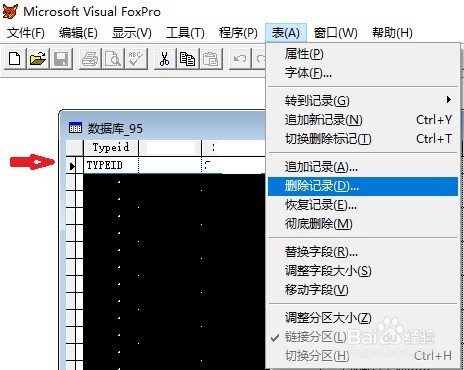Close the open 表(A) menu
The width and height of the screenshot is (464, 370).
tap(286, 33)
